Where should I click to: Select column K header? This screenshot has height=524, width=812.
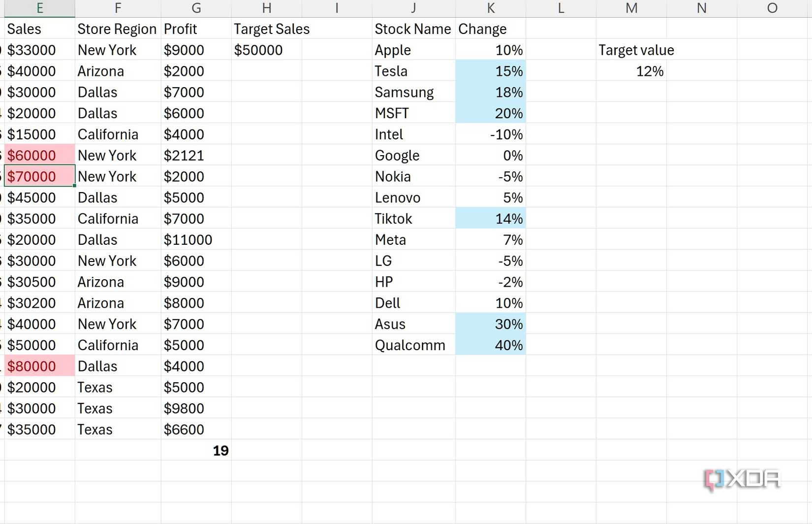491,8
